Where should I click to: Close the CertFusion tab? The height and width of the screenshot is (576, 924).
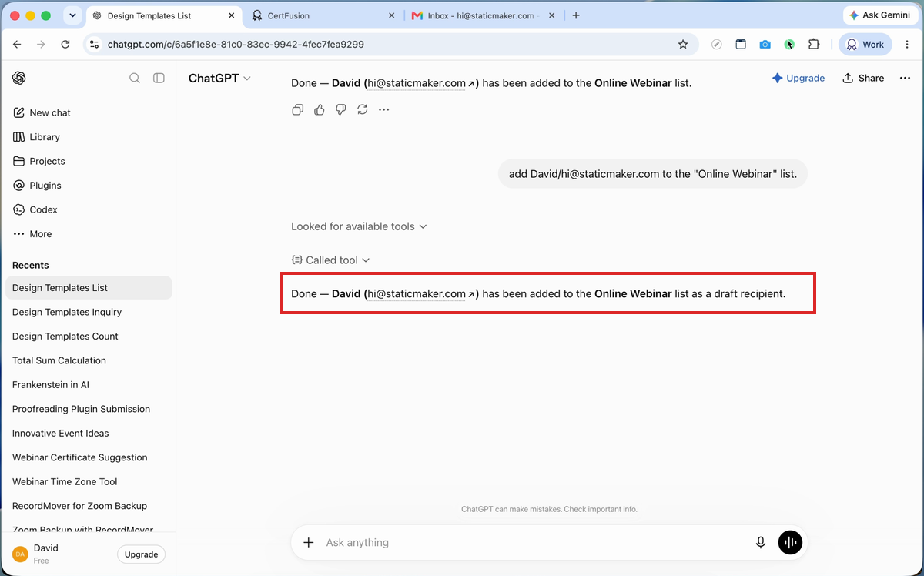391,15
